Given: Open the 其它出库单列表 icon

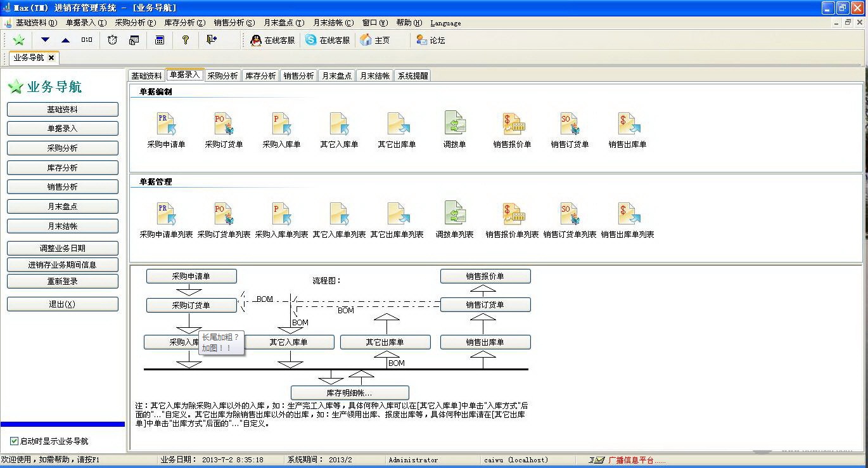Looking at the screenshot, I should pyautogui.click(x=397, y=214).
